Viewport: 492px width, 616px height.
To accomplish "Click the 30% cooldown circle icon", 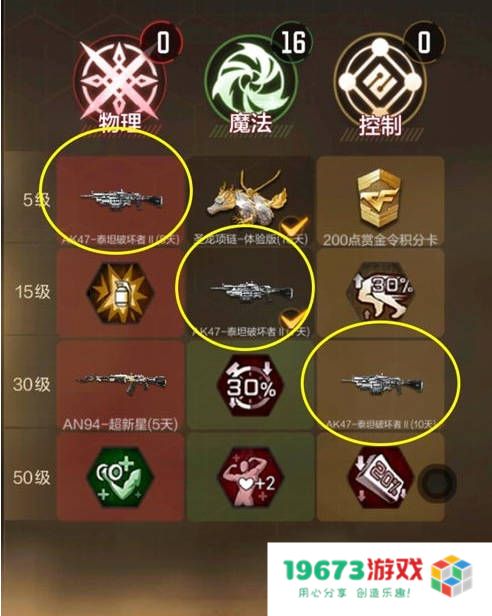I will [x=250, y=387].
